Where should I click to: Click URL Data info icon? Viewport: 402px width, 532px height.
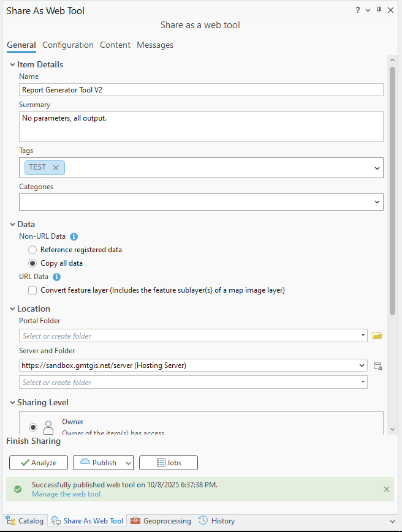pos(57,277)
